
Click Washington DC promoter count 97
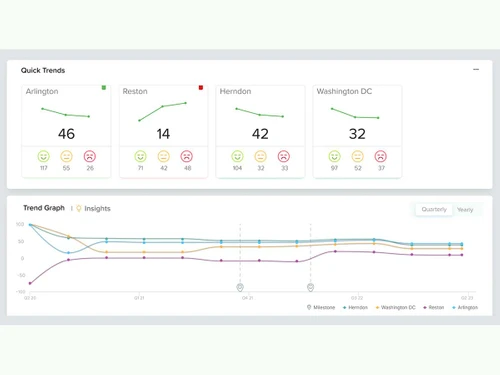(x=334, y=168)
